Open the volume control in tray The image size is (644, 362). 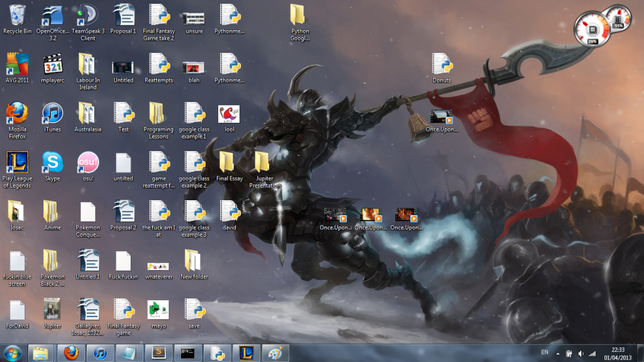pos(580,354)
